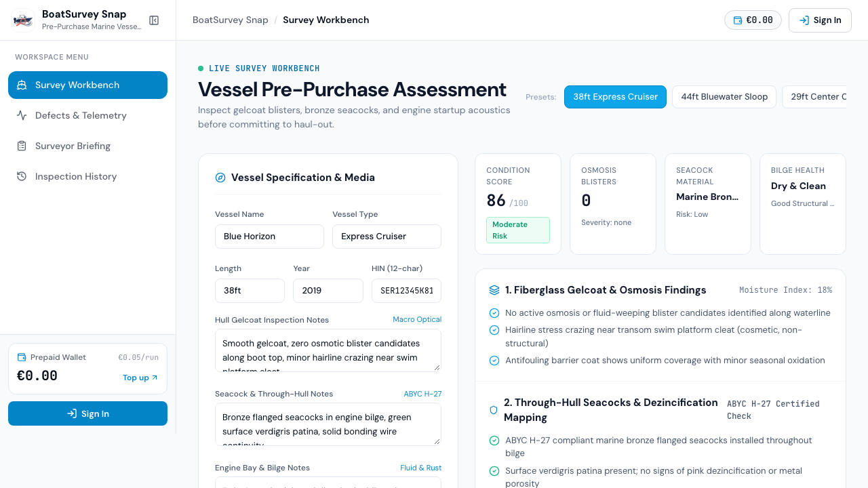Click the wallet icon next to Prepaid Wallet
Viewport: 868px width, 488px height.
22,357
